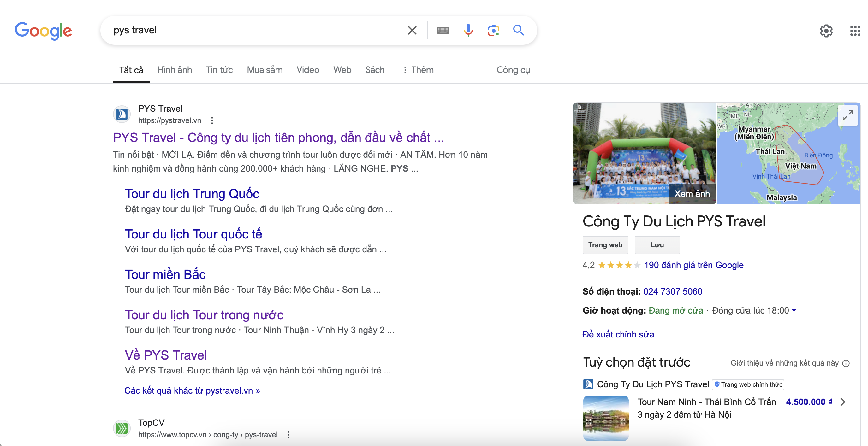
Task: Switch to Hình ảnh tab
Action: (x=175, y=70)
